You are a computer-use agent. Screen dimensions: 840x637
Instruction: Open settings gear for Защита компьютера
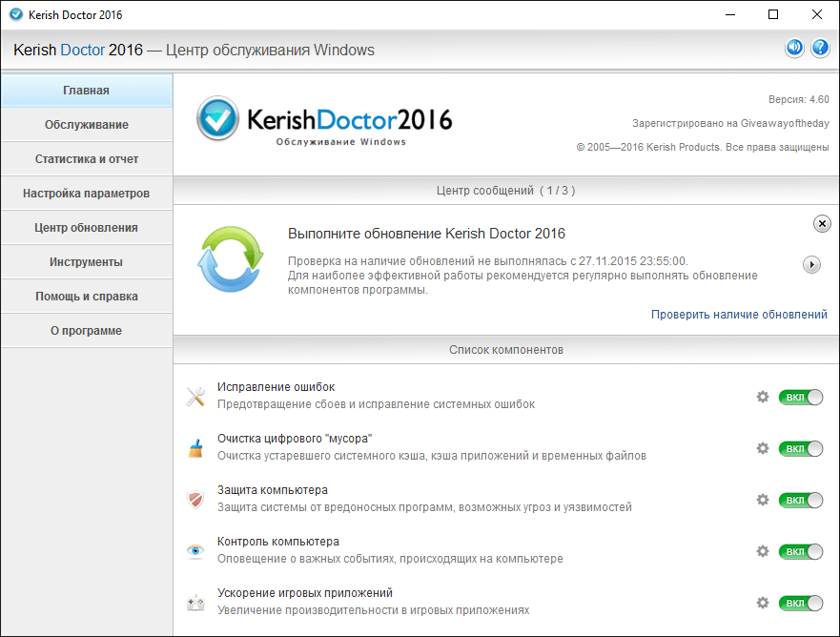pos(763,500)
